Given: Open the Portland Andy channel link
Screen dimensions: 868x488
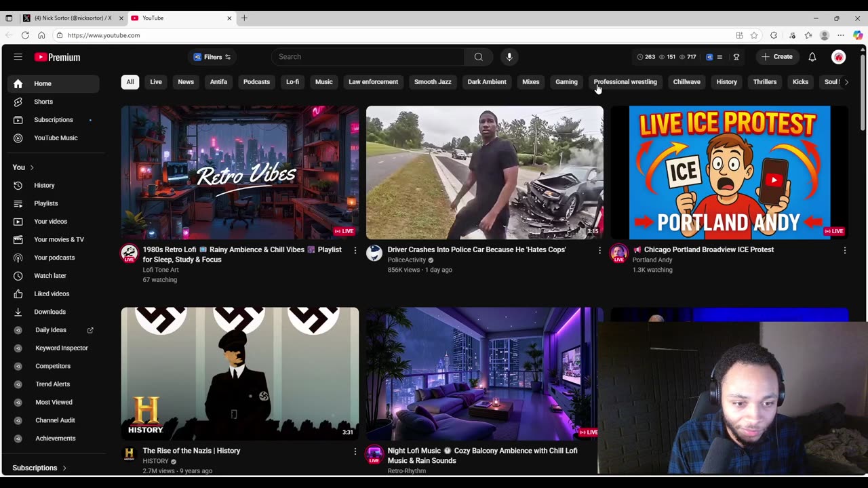Looking at the screenshot, I should tap(652, 260).
